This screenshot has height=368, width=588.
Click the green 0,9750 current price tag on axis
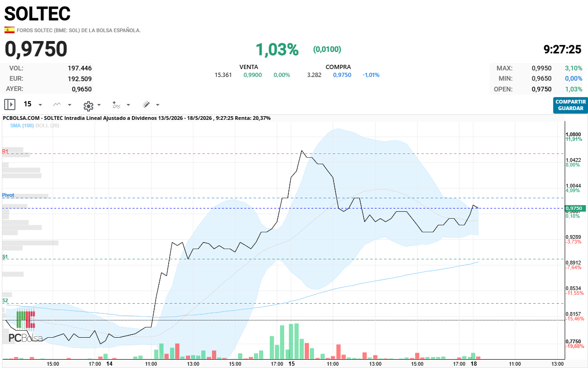575,208
